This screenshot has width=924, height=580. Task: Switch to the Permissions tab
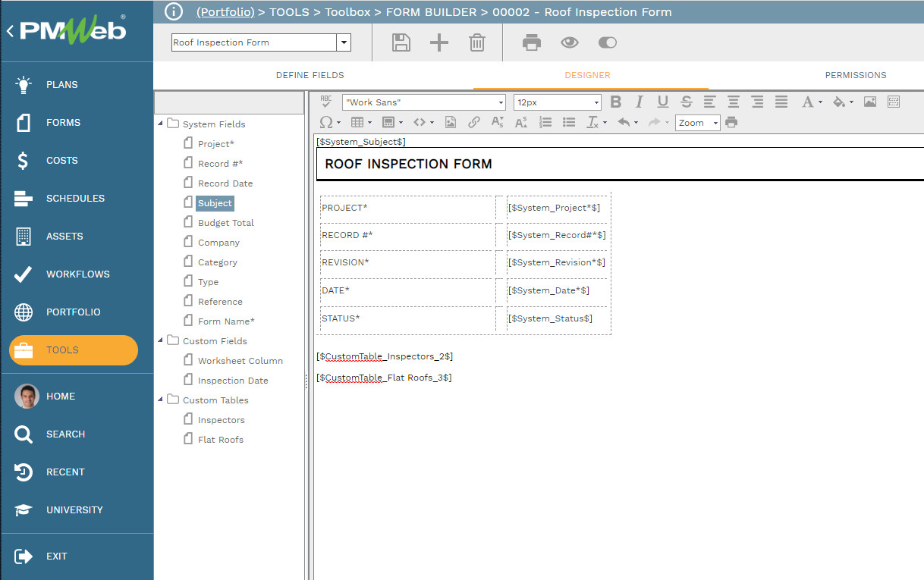point(855,75)
